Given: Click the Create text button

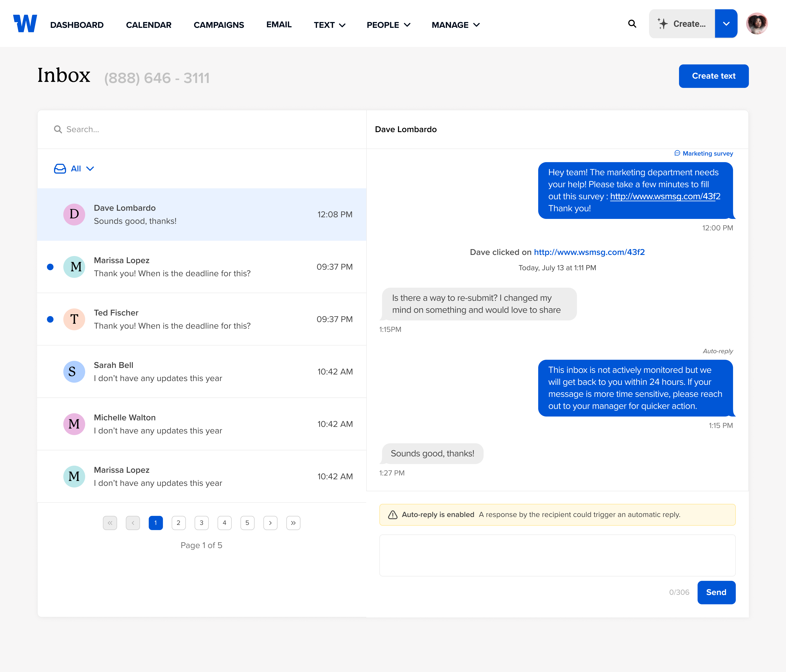Looking at the screenshot, I should pyautogui.click(x=714, y=76).
